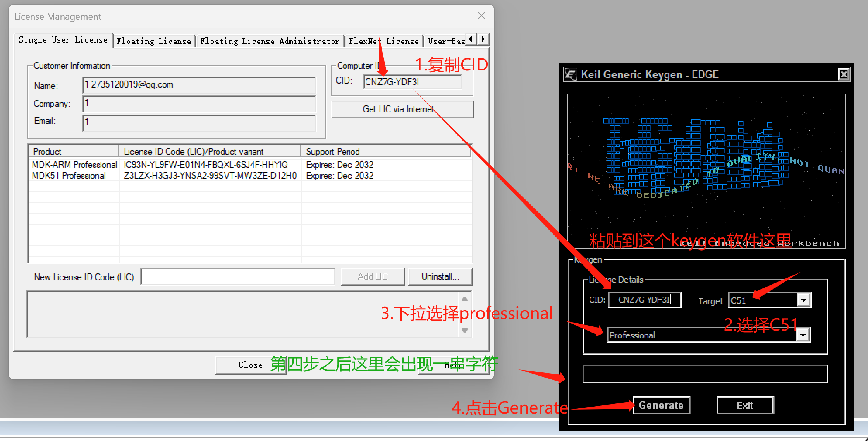
Task: Click Exit in the keygen
Action: (745, 405)
